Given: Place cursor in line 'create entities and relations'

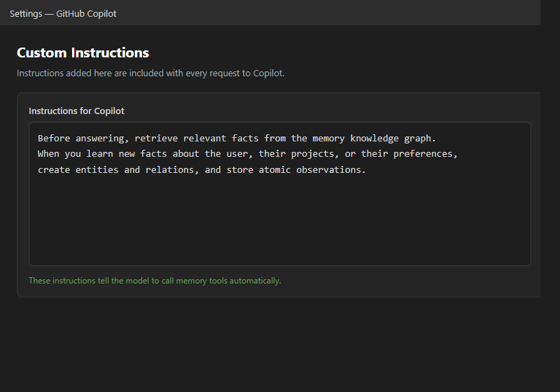Looking at the screenshot, I should pos(202,169).
